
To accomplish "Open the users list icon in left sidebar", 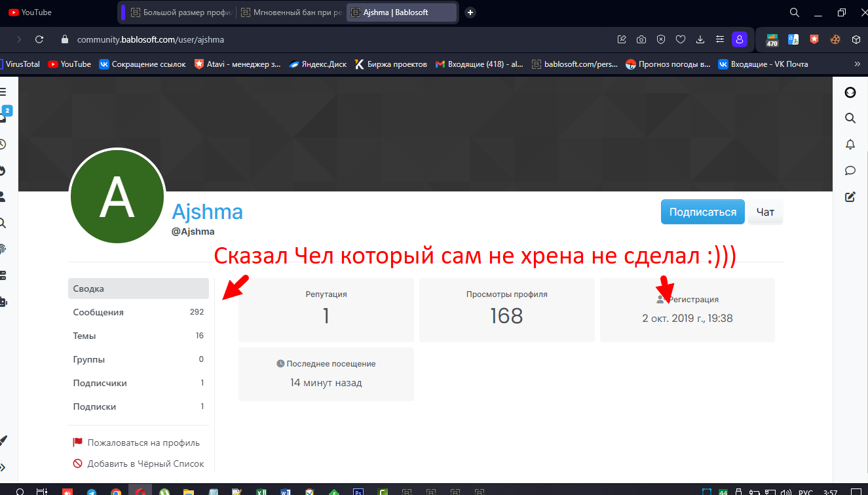I will click(x=3, y=197).
